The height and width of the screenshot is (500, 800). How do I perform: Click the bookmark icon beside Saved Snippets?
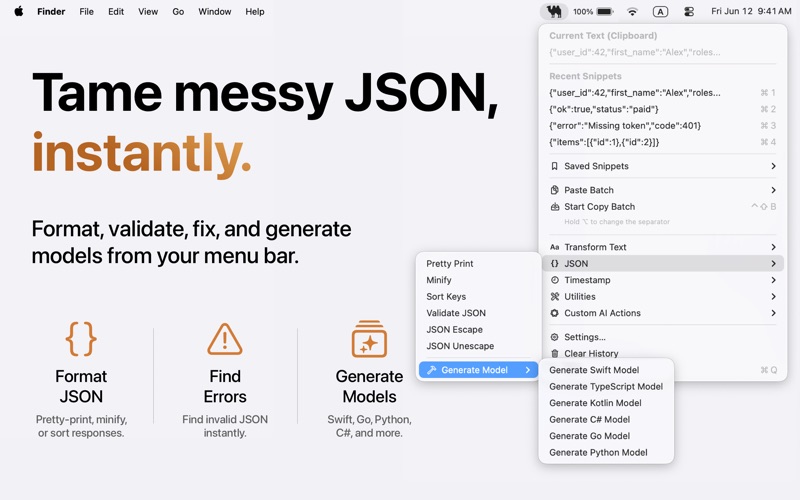[555, 166]
